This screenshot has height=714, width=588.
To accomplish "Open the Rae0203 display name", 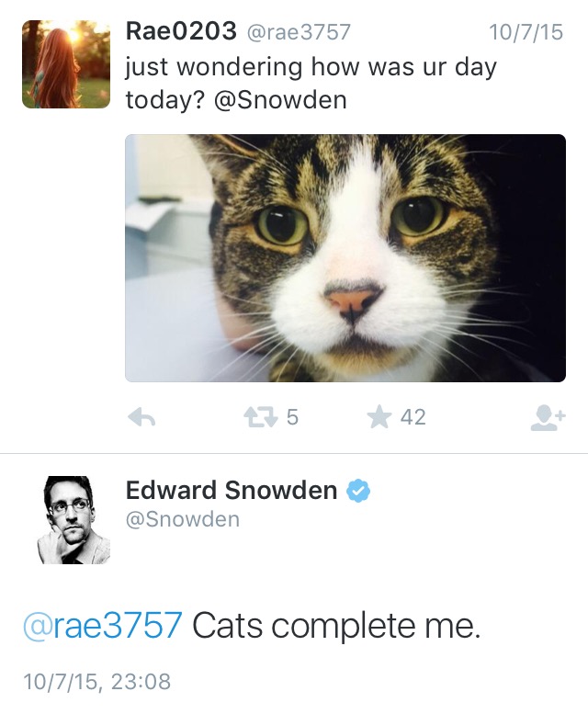I will coord(180,32).
